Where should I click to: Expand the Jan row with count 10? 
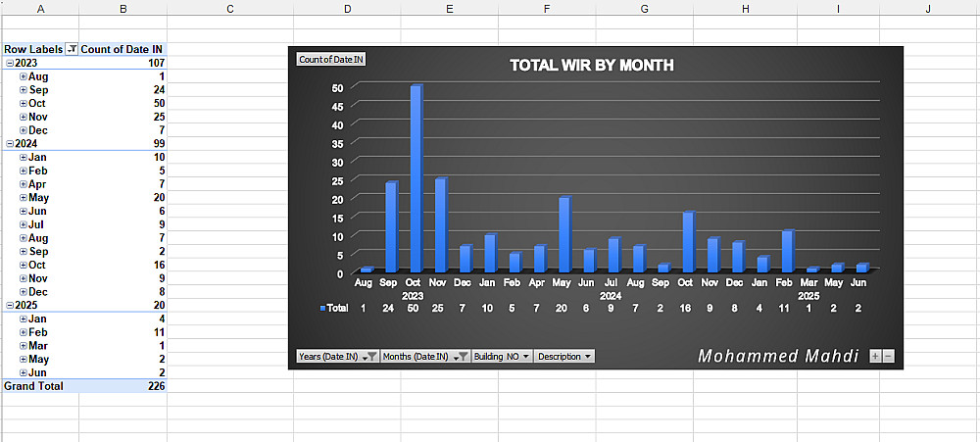click(24, 158)
